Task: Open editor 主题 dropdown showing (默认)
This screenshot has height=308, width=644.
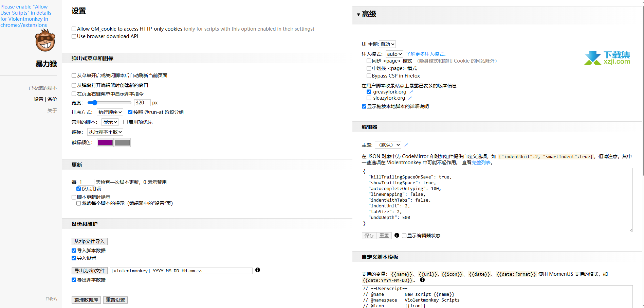Action: pyautogui.click(x=388, y=145)
